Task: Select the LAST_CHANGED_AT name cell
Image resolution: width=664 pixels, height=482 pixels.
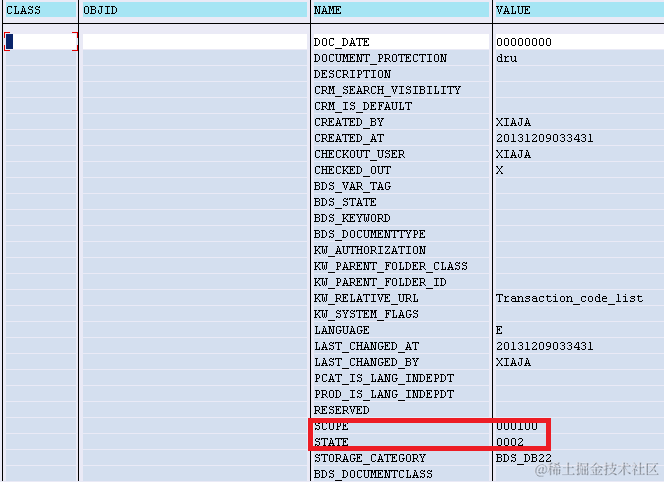Action: point(401,346)
